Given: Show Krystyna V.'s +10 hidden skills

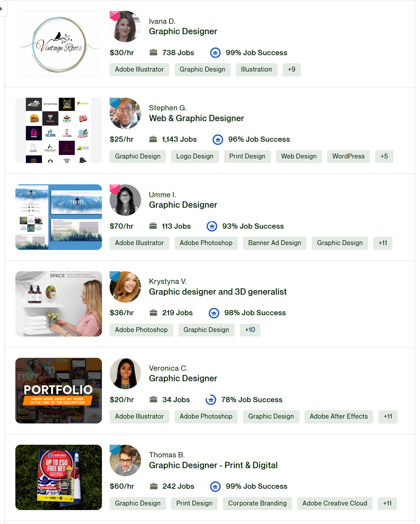Looking at the screenshot, I should click(250, 330).
